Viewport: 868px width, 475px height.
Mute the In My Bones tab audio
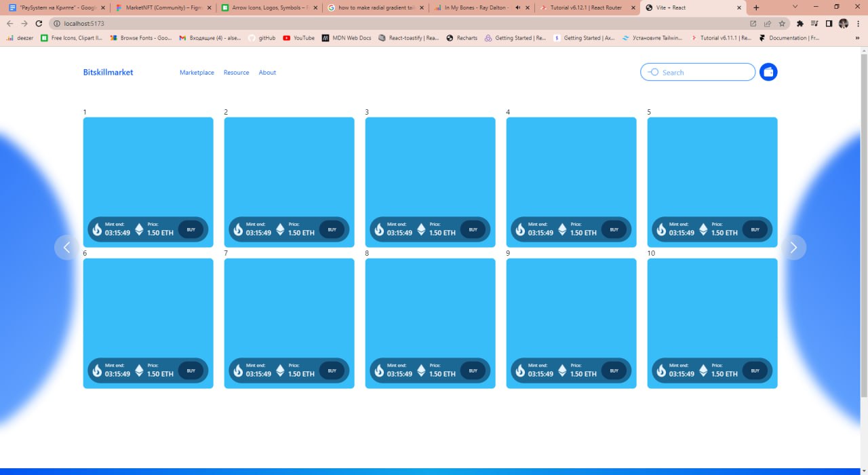(x=517, y=7)
